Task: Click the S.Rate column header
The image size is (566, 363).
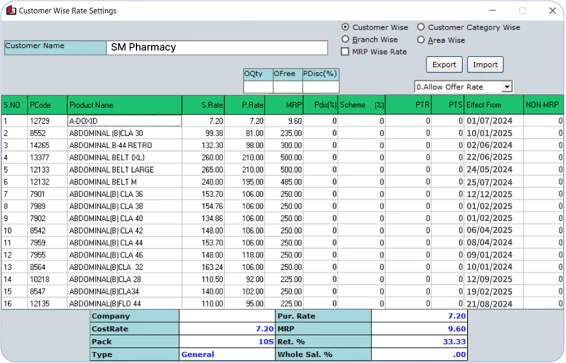Action: pyautogui.click(x=203, y=105)
